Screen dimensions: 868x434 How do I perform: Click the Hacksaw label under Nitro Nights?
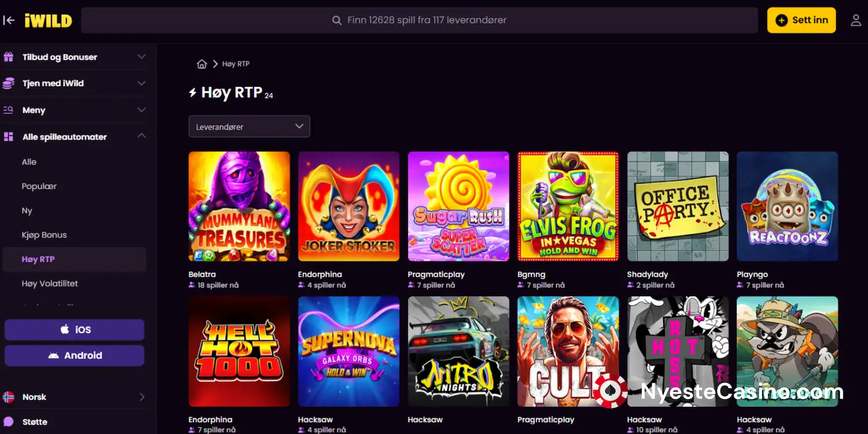coord(425,420)
